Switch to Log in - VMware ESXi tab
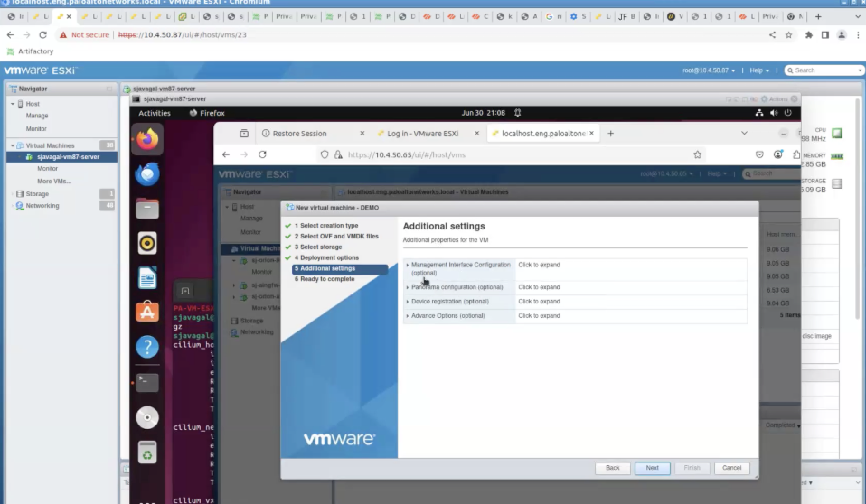866x504 pixels. coord(423,133)
